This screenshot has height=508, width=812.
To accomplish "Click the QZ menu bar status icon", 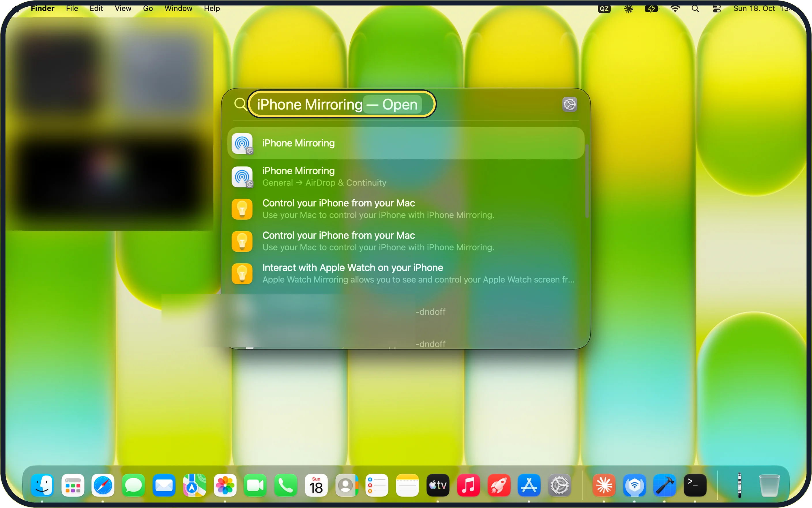I will tap(604, 9).
